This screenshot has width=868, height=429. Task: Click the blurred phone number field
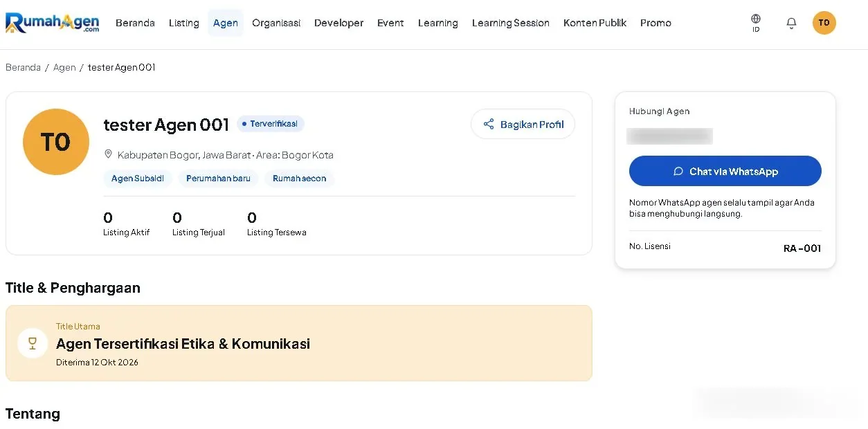669,136
